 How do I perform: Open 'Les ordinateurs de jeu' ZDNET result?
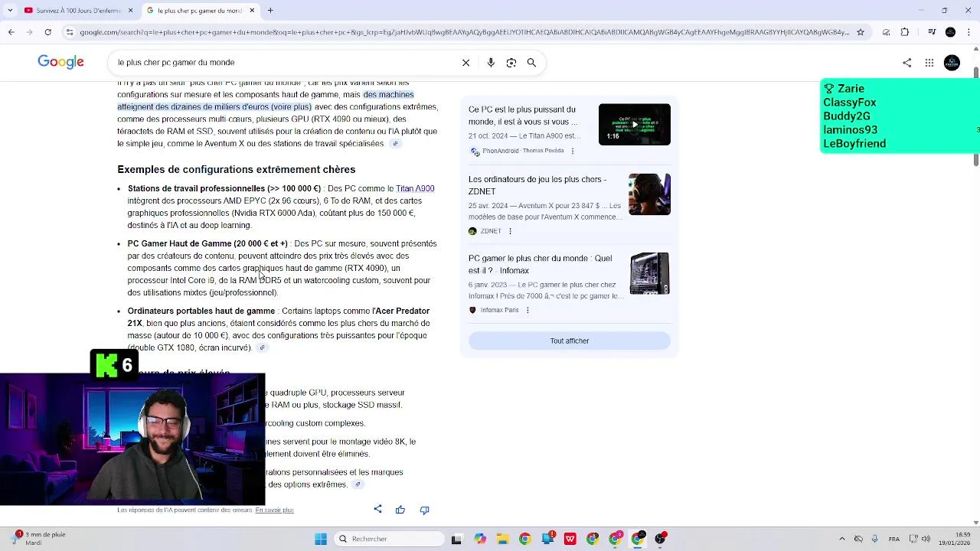tap(537, 185)
